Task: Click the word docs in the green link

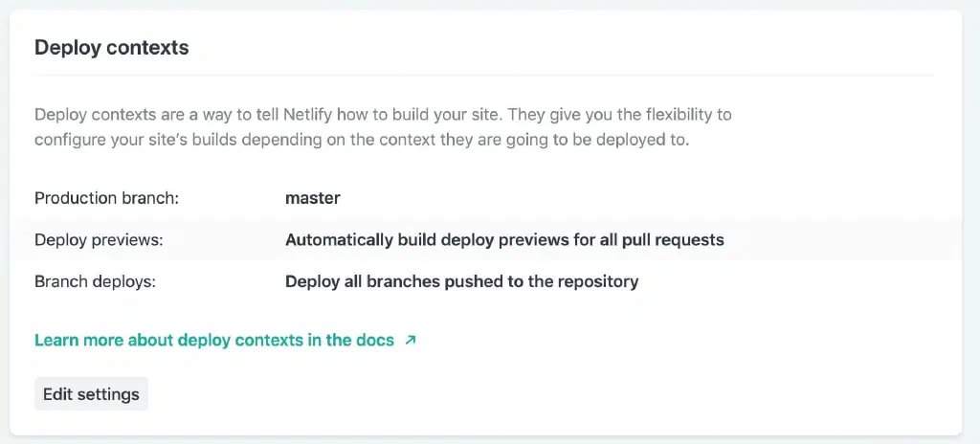Action: [376, 341]
